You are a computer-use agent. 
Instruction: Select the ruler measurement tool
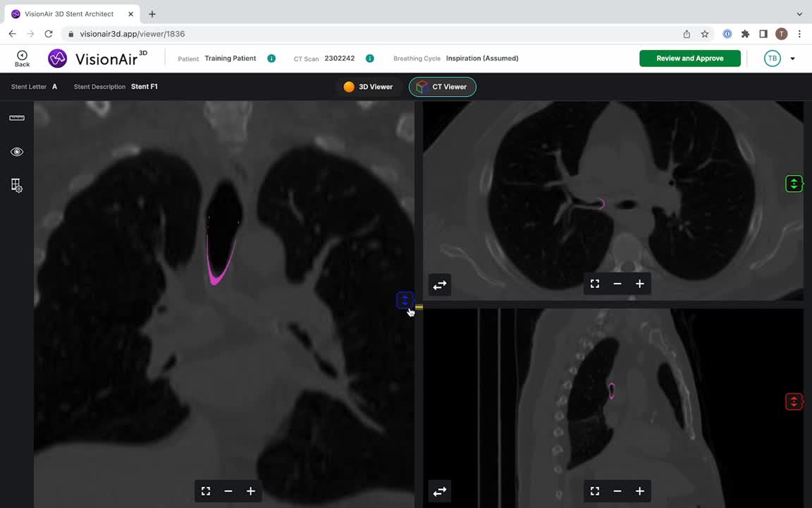pos(17,118)
